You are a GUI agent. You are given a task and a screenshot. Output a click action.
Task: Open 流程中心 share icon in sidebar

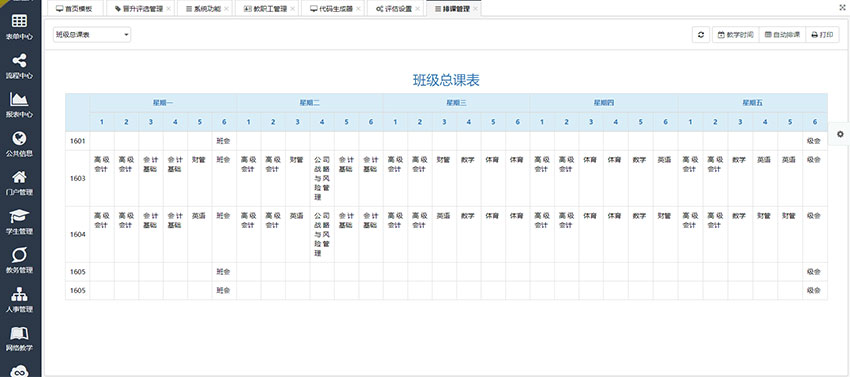(20, 60)
